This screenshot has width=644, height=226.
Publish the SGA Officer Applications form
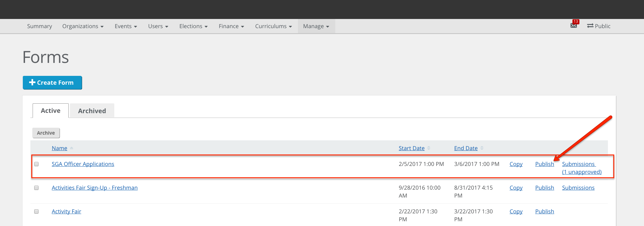pyautogui.click(x=545, y=164)
